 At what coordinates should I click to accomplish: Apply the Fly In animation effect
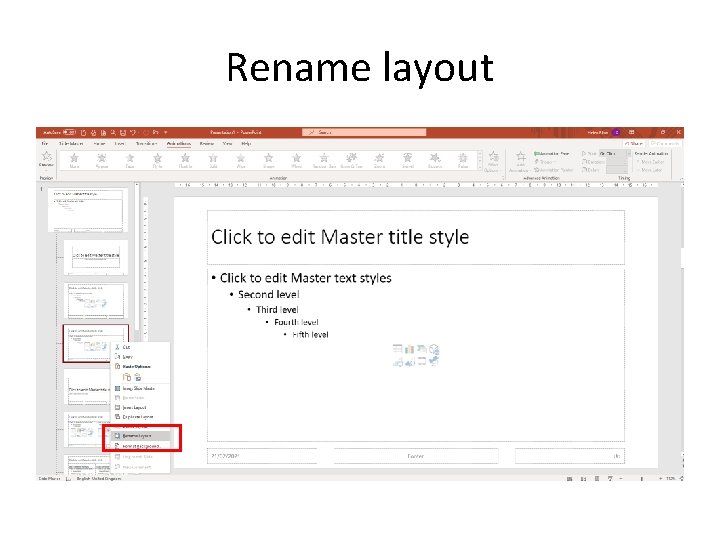pyautogui.click(x=158, y=161)
